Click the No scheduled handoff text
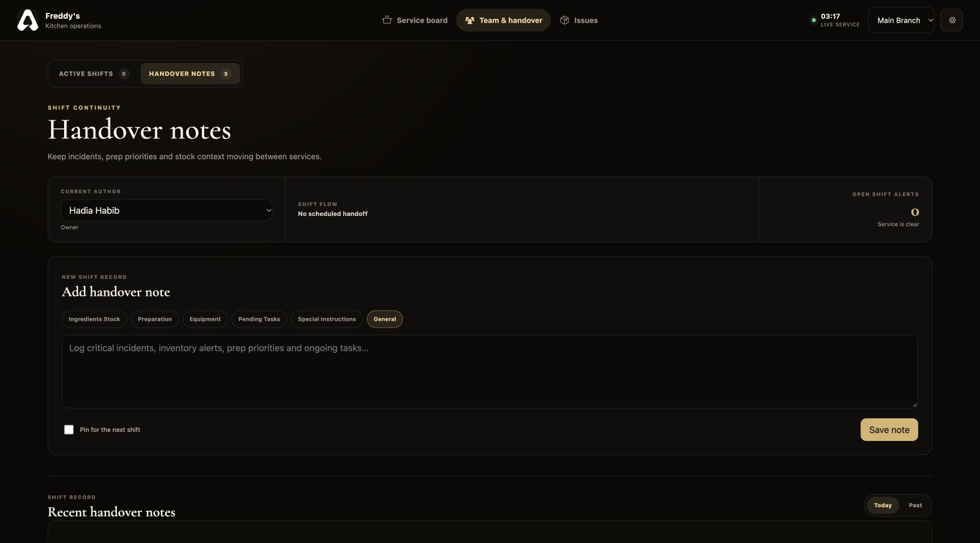The height and width of the screenshot is (543, 980). point(332,214)
